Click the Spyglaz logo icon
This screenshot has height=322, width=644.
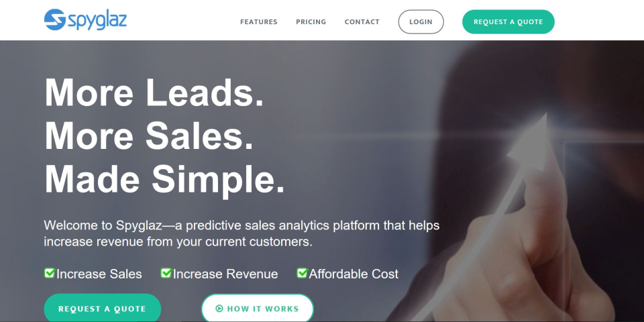(x=55, y=19)
